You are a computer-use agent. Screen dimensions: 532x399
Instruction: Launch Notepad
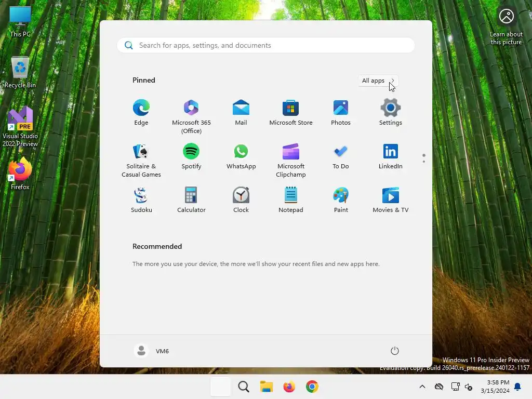pos(291,200)
